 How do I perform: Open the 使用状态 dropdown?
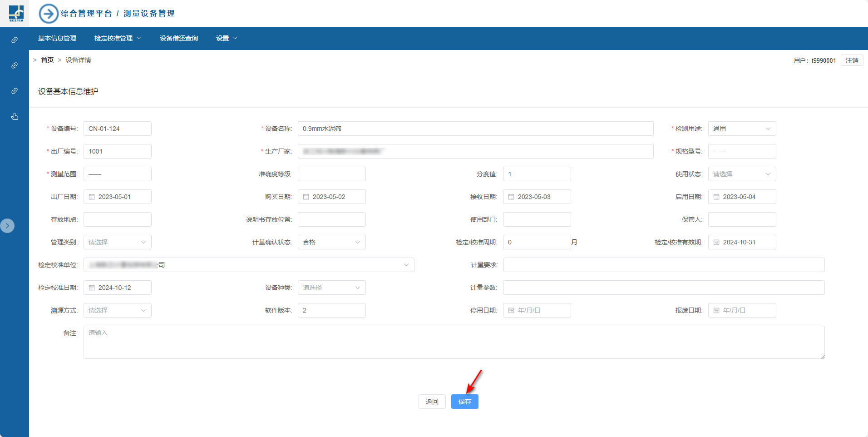pyautogui.click(x=742, y=174)
